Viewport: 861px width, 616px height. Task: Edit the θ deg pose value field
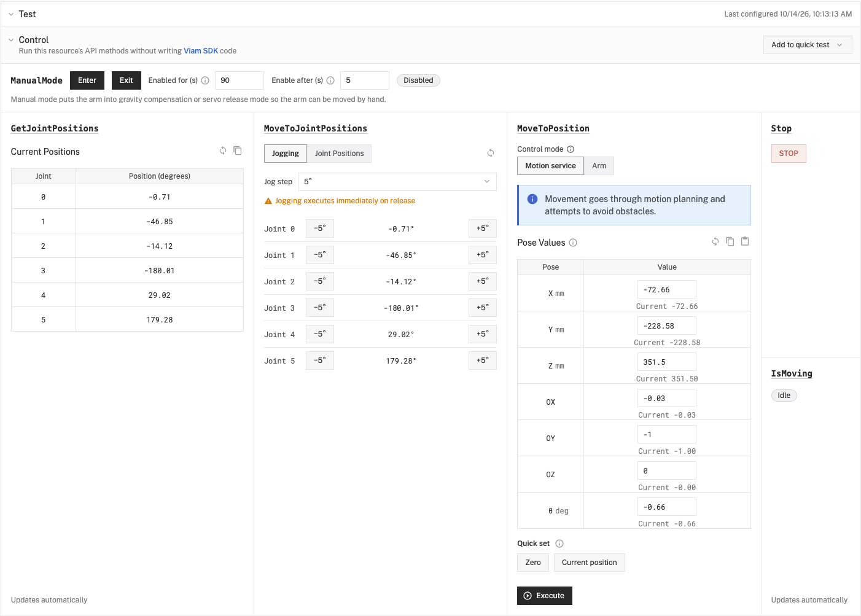(x=667, y=507)
